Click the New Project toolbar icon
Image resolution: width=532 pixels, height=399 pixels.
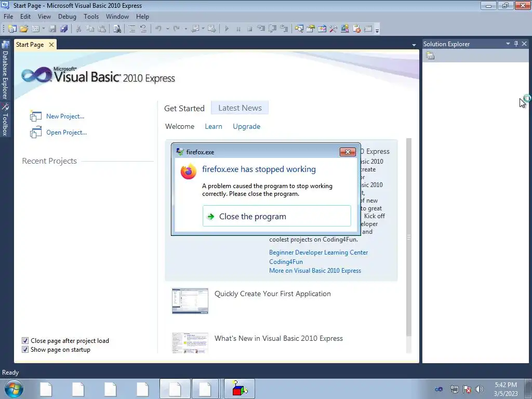tap(12, 29)
